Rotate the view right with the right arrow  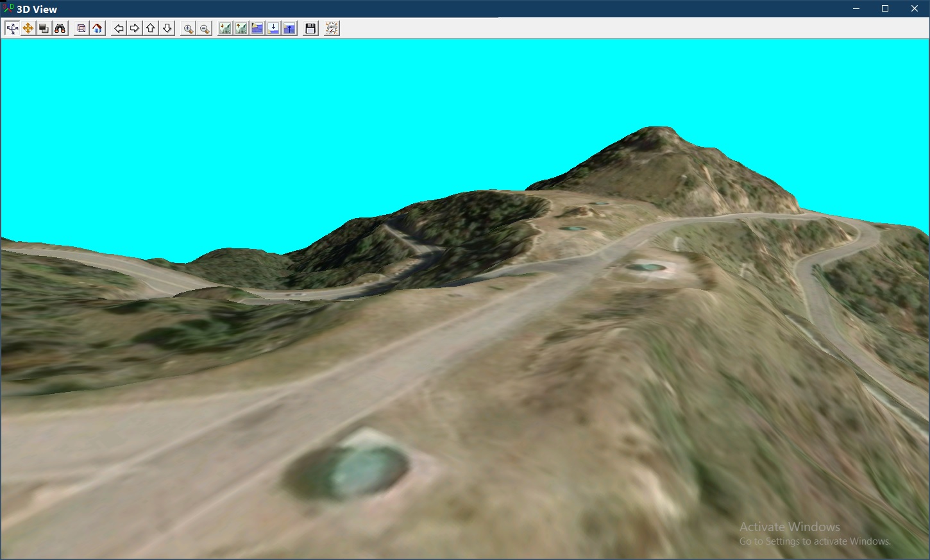134,28
